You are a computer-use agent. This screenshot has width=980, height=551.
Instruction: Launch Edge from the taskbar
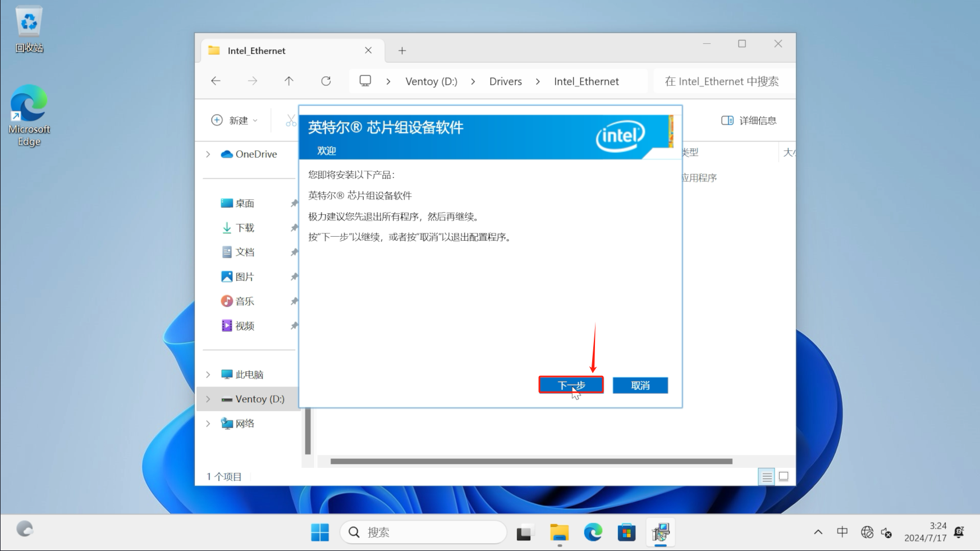click(593, 532)
